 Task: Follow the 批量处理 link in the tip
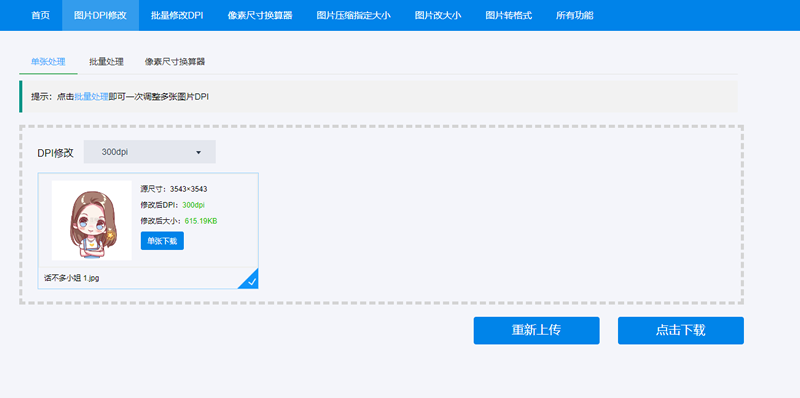pyautogui.click(x=91, y=96)
